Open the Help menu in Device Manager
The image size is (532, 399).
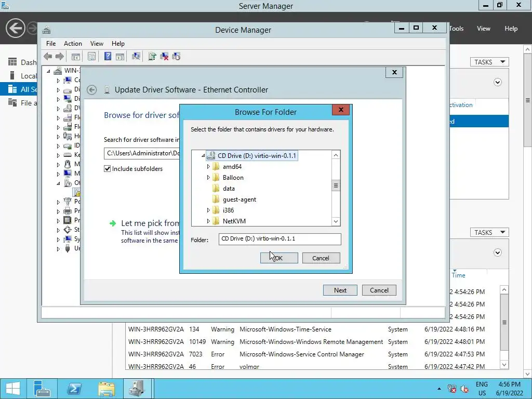pyautogui.click(x=118, y=44)
